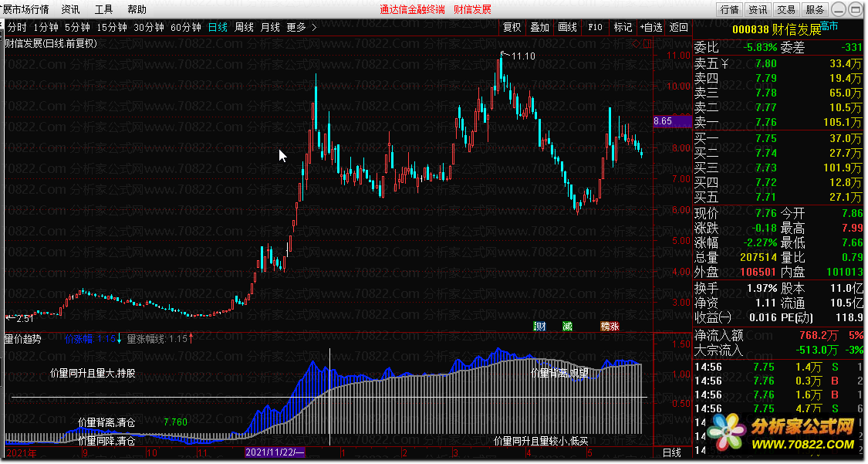Image resolution: width=868 pixels, height=464 pixels.
Task: Switch to the 月线 monthly chart tab
Action: (270, 27)
